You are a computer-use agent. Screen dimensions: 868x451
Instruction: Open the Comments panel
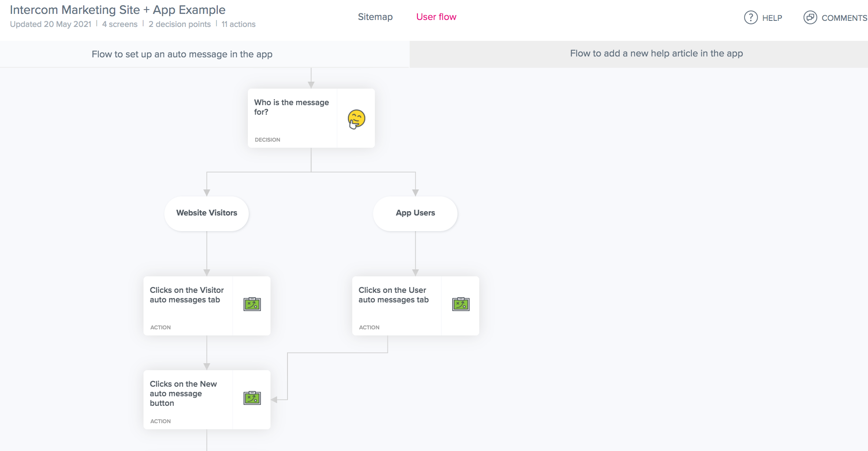835,18
